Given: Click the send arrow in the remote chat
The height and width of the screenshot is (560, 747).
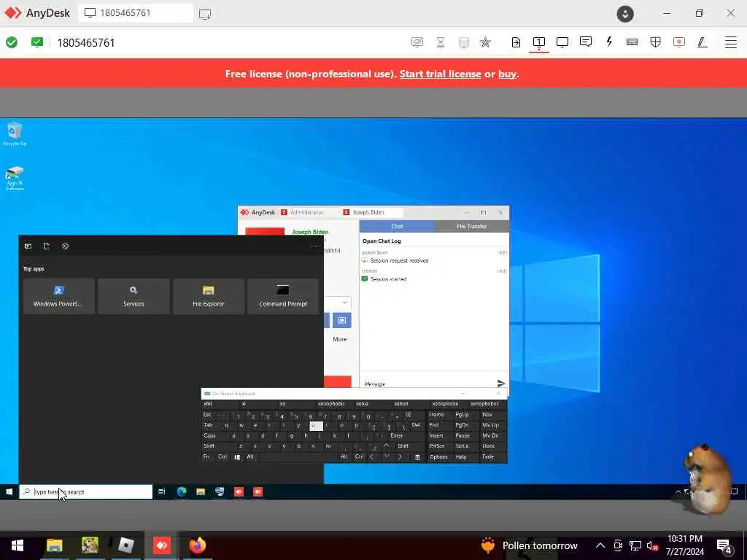Looking at the screenshot, I should tap(500, 384).
